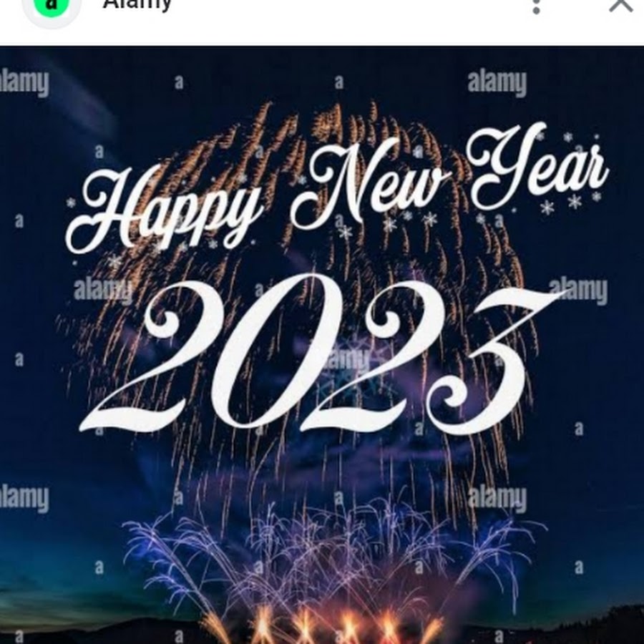Click the alamy watermark near bottom right
The height and width of the screenshot is (644, 644).
(x=497, y=499)
